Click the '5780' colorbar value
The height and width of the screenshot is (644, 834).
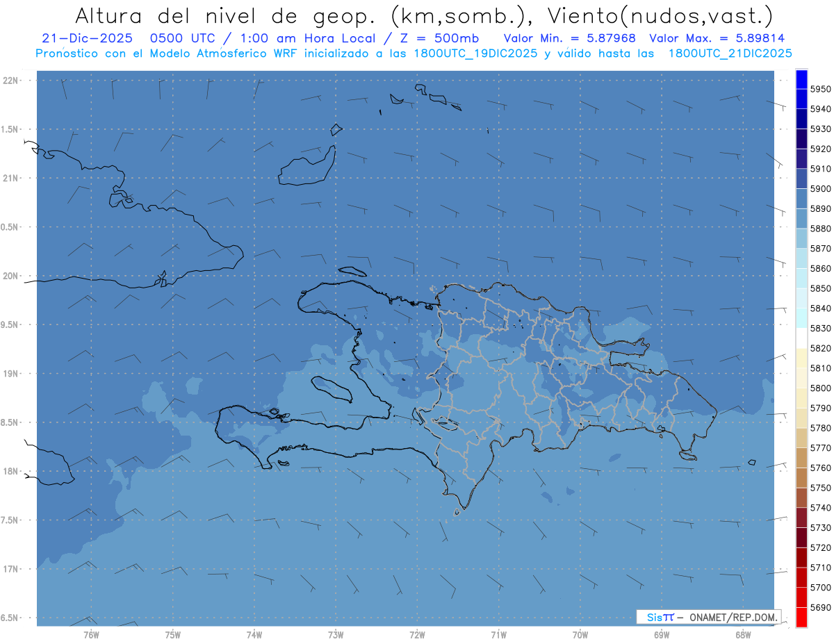821,428
